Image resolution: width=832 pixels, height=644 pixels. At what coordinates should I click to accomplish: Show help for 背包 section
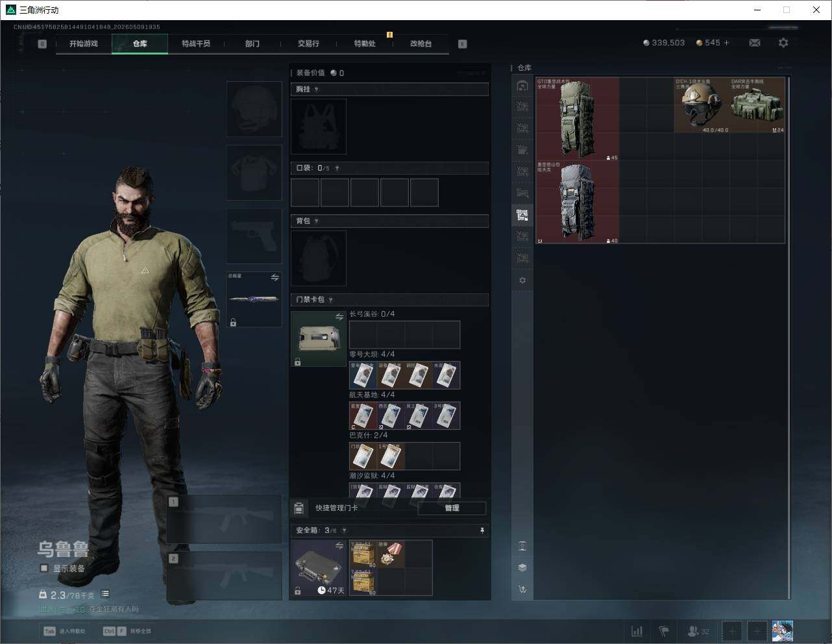tap(317, 221)
